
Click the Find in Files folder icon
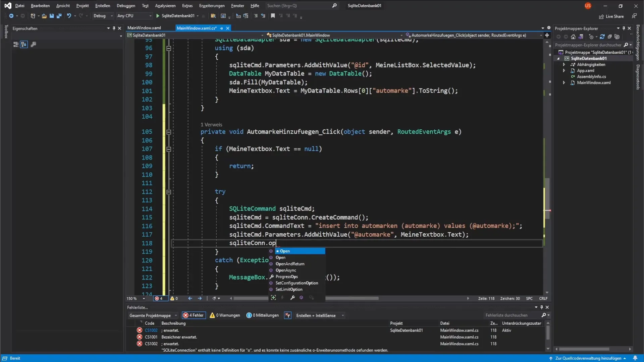(x=213, y=16)
